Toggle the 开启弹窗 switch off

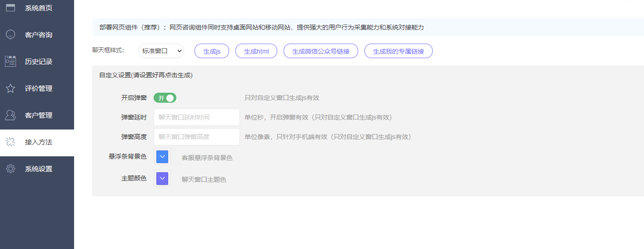click(x=165, y=98)
